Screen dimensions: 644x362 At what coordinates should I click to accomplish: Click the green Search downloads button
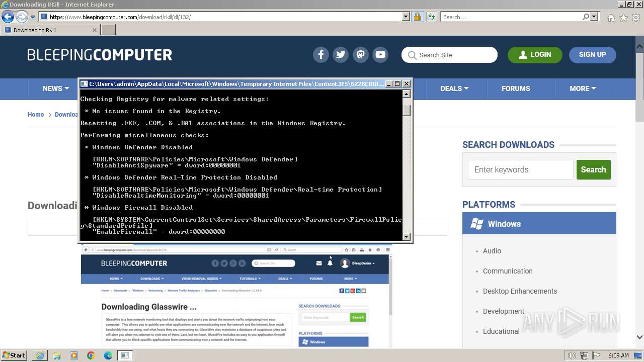(594, 170)
